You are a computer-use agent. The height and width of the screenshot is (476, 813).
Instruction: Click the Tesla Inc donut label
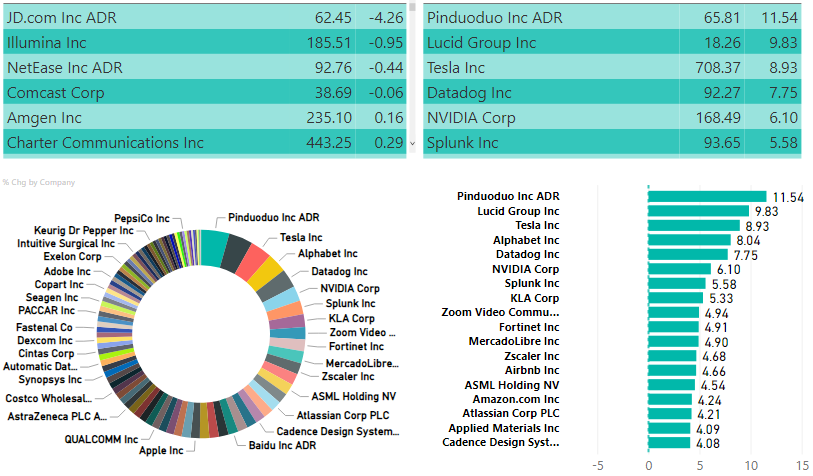point(301,237)
